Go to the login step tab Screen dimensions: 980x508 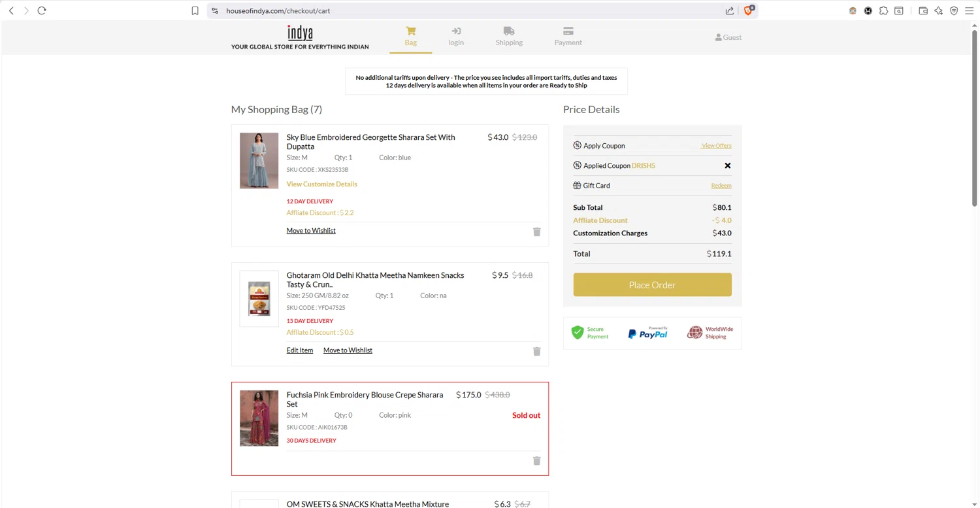pos(456,37)
